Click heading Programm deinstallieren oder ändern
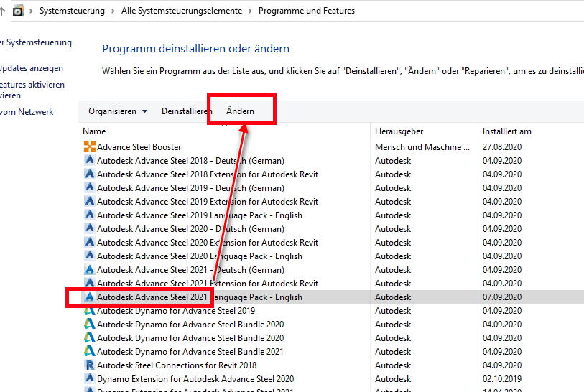Image resolution: width=584 pixels, height=392 pixels. pyautogui.click(x=195, y=48)
